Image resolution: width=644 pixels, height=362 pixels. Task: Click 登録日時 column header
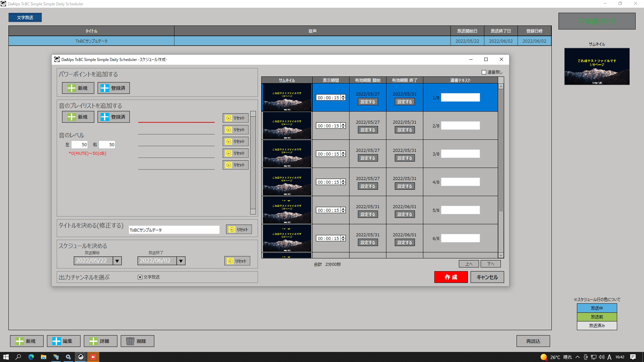[534, 31]
